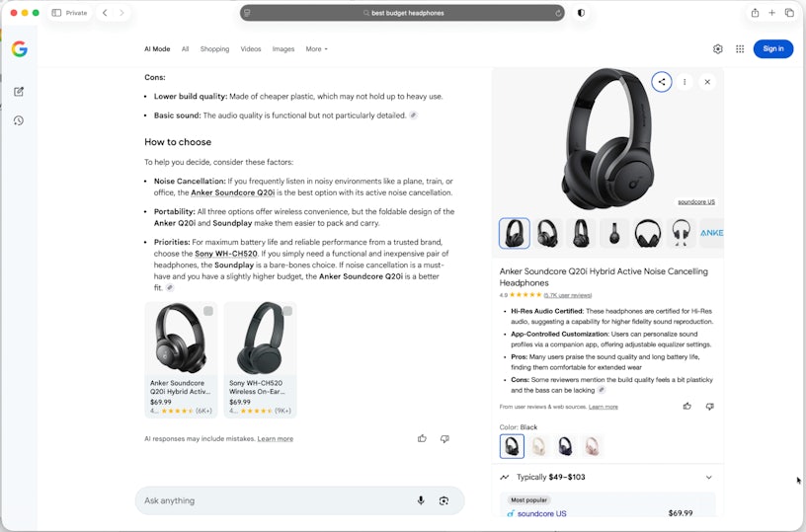Thumbs down the AI response
The image size is (806, 532).
(x=444, y=438)
